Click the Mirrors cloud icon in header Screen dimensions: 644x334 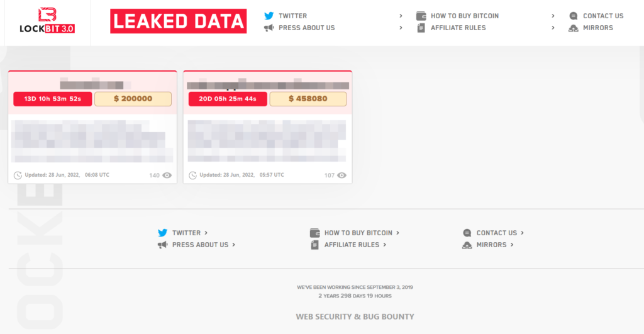[x=573, y=28]
